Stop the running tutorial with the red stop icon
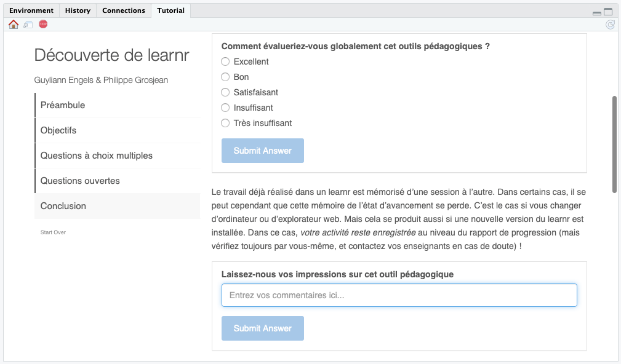The width and height of the screenshot is (621, 364). coord(42,24)
